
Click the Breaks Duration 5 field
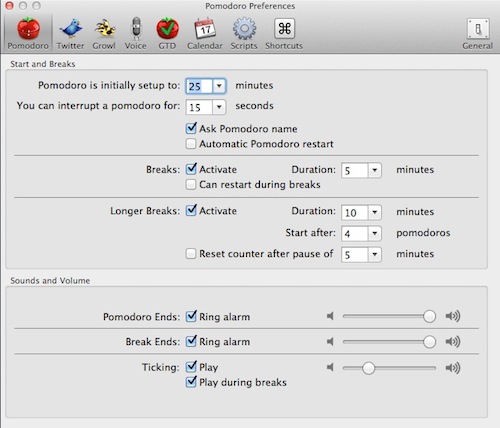click(x=355, y=170)
